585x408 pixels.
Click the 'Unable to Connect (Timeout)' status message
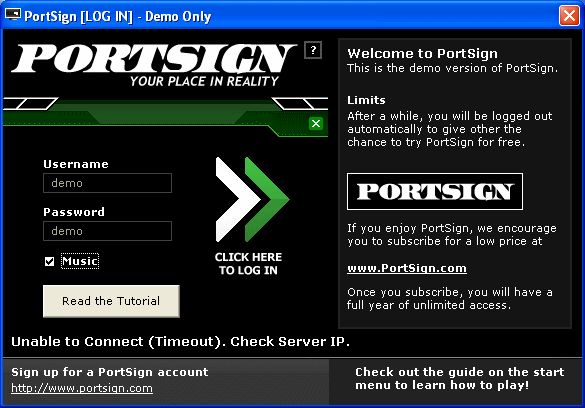(180, 342)
